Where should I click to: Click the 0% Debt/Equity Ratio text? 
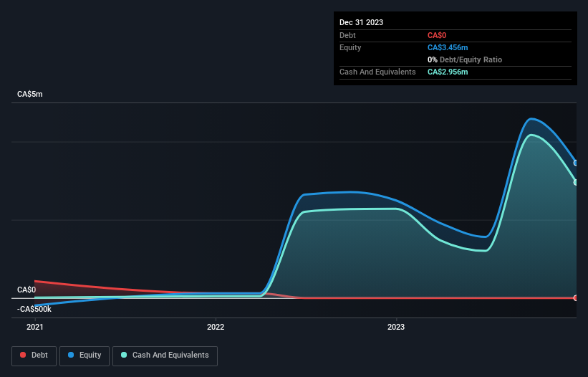pyautogui.click(x=465, y=59)
